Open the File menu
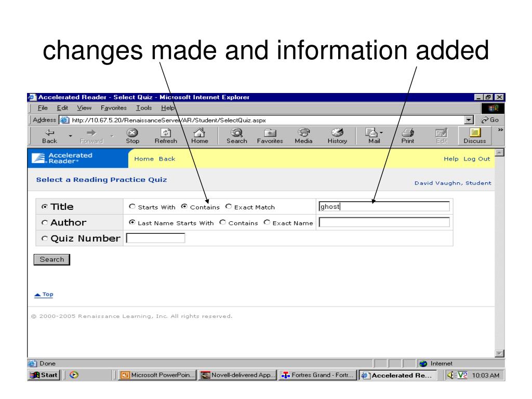Image resolution: width=532 pixels, height=399 pixels. click(x=43, y=108)
